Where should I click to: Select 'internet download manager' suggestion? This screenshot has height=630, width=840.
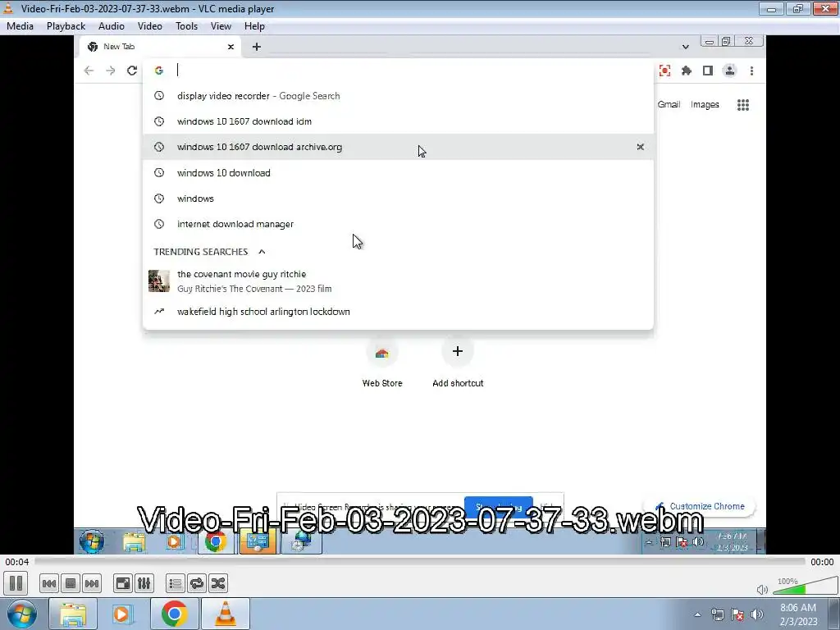point(398,225)
